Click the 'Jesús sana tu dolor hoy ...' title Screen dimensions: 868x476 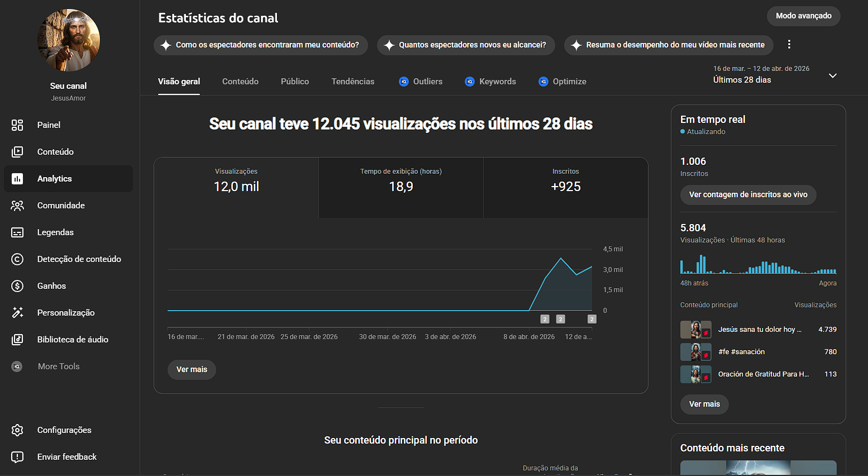[x=760, y=330]
